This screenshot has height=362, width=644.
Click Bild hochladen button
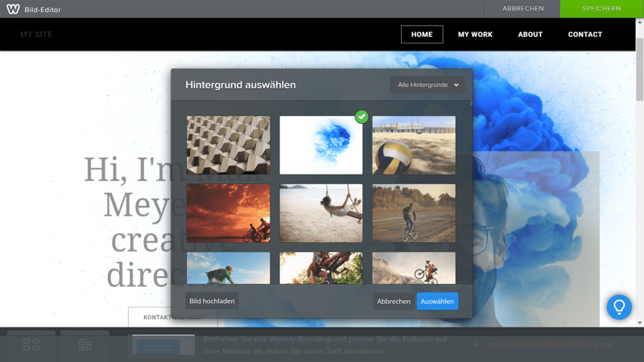click(x=212, y=301)
